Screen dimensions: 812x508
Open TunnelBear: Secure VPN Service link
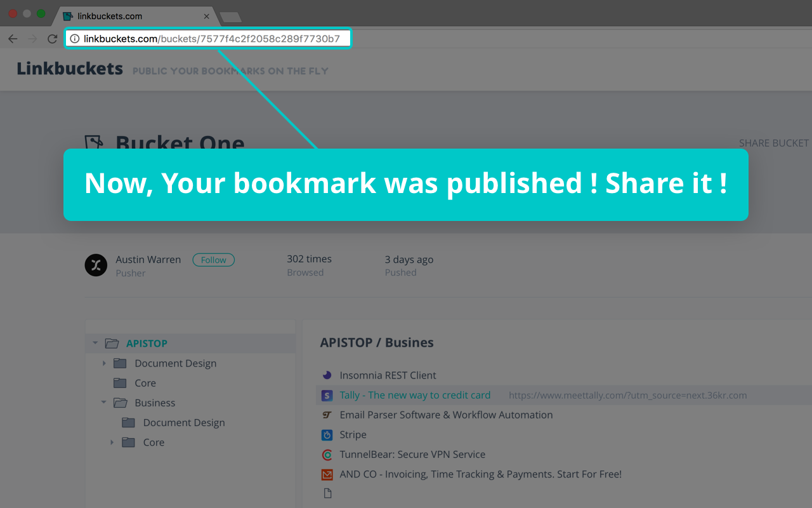[x=412, y=454]
